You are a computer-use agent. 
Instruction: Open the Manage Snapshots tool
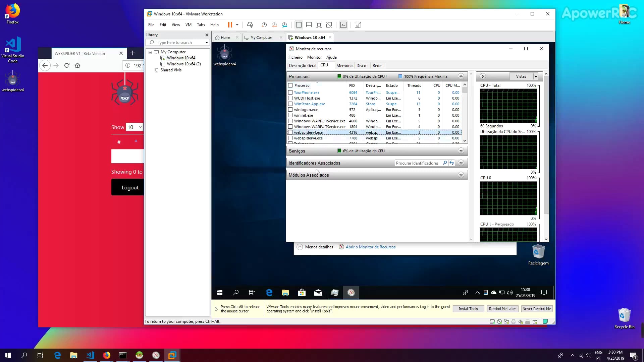[285, 25]
